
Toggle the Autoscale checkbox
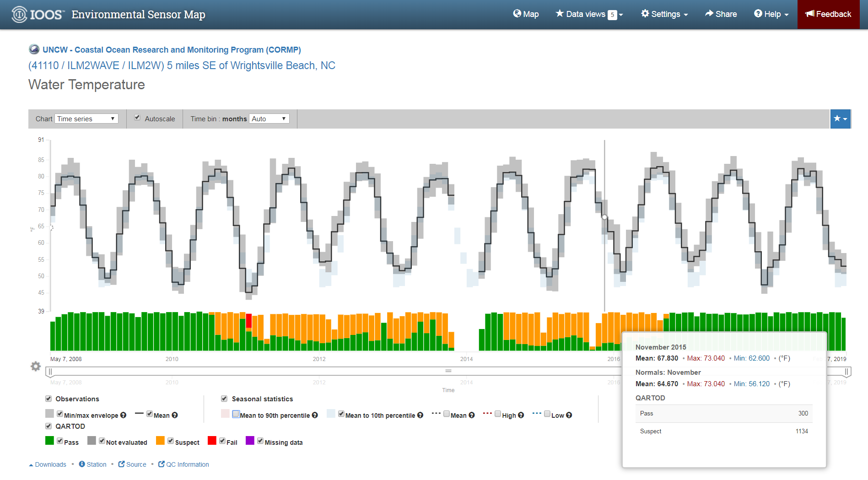point(137,118)
